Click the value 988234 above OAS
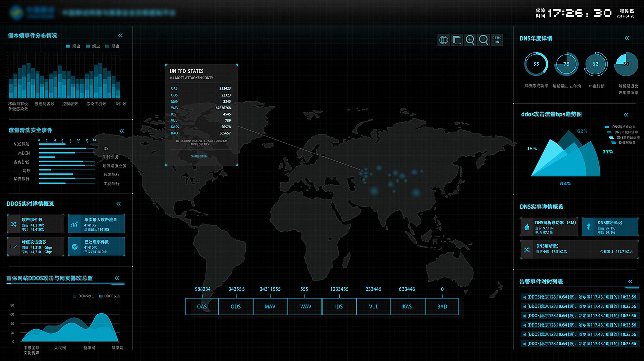The image size is (644, 361). click(x=202, y=289)
